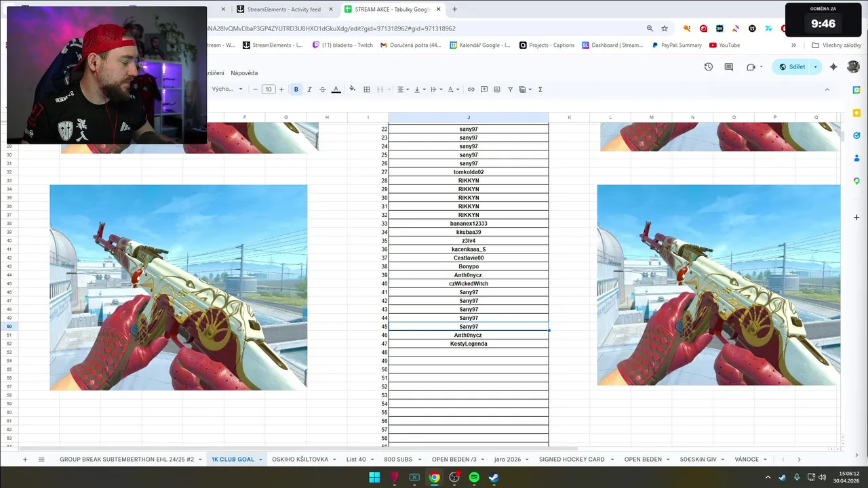Open the font family dropdown
868x488 pixels.
point(226,89)
